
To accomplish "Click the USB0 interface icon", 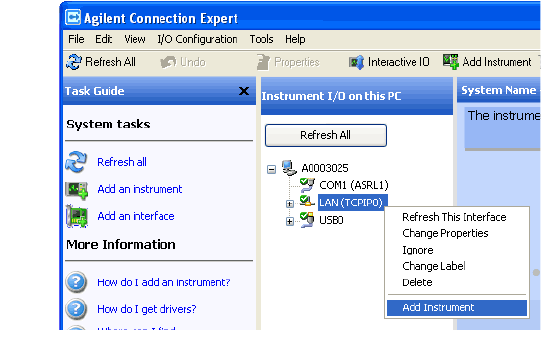I will pyautogui.click(x=307, y=220).
